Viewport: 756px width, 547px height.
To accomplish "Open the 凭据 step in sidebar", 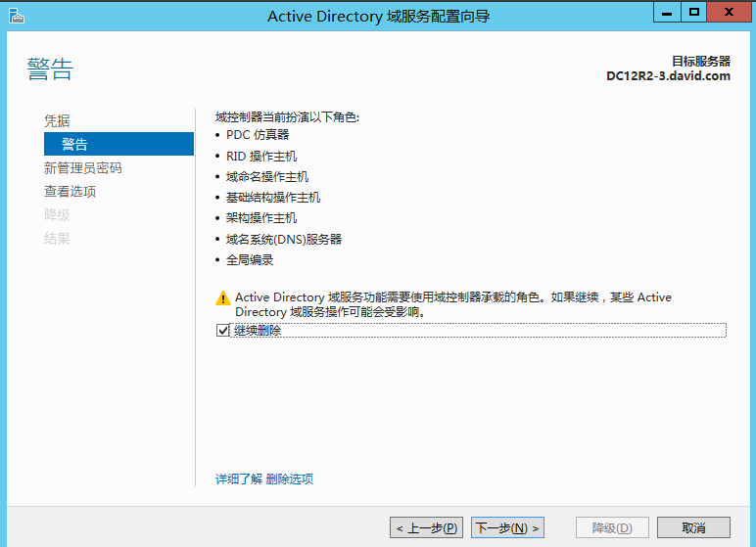I will tap(57, 120).
